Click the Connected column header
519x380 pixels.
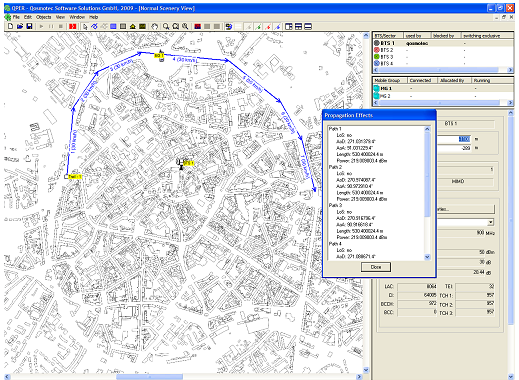(421, 80)
